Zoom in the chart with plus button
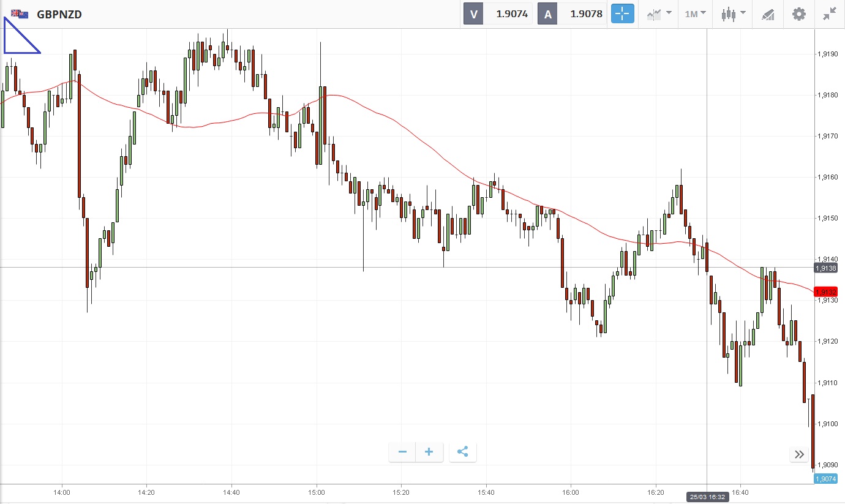The width and height of the screenshot is (845, 504). coord(429,452)
